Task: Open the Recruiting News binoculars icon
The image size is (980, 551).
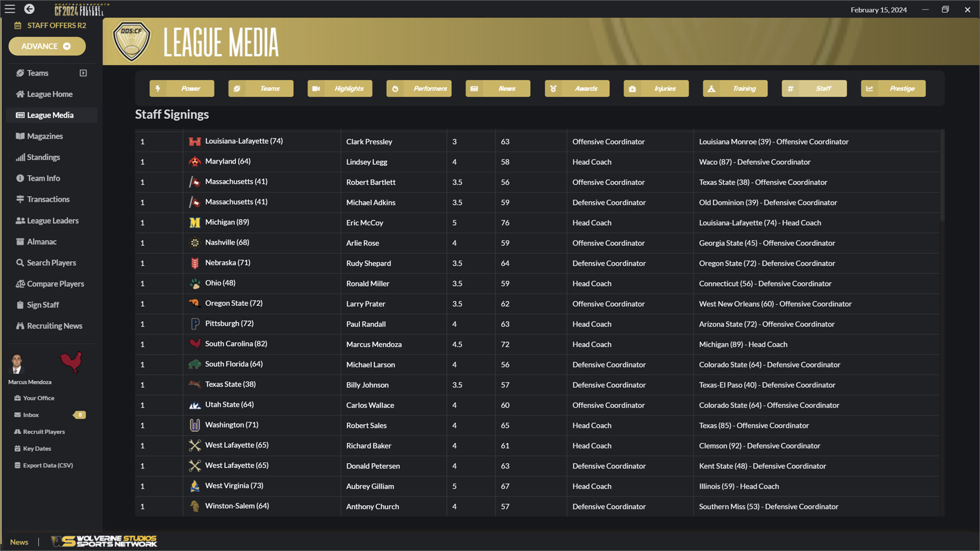Action: click(x=19, y=325)
